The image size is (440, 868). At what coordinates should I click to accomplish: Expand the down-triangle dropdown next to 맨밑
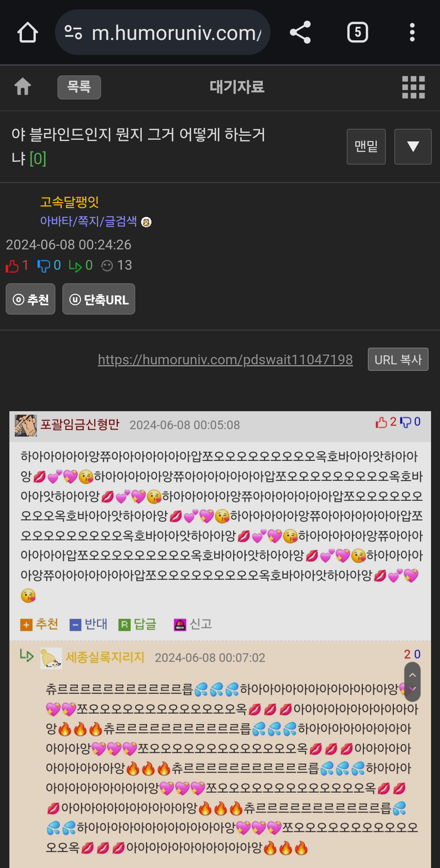[x=413, y=147]
